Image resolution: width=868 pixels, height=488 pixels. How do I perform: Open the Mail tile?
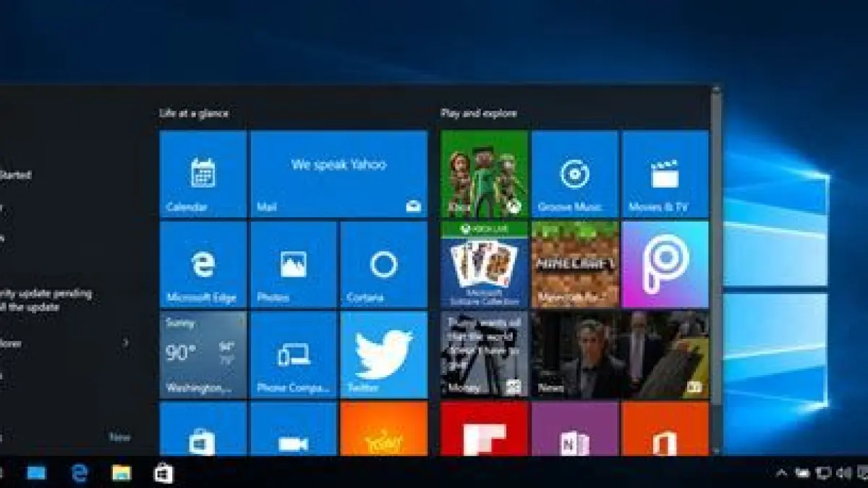click(339, 174)
